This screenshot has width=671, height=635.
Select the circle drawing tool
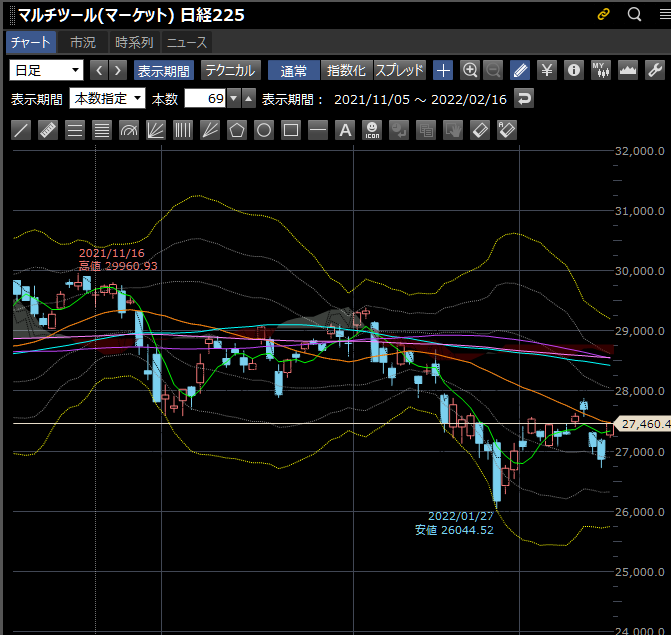[264, 130]
